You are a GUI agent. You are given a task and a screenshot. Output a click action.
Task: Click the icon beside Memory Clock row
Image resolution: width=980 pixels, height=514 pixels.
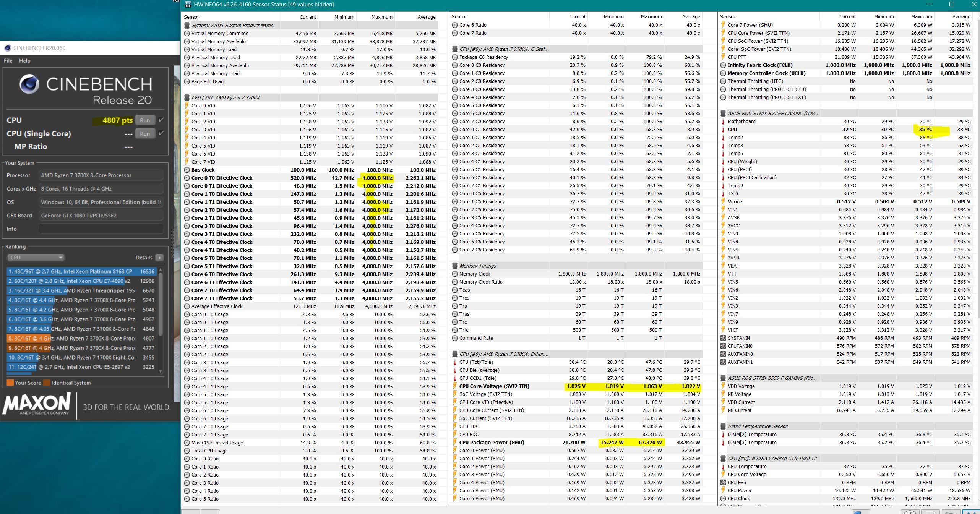point(455,274)
